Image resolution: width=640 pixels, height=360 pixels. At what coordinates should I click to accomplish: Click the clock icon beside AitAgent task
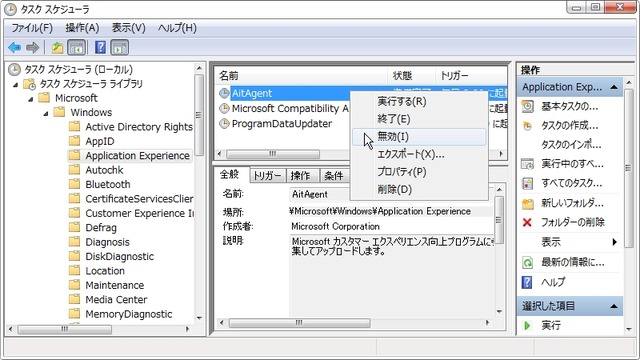[224, 93]
